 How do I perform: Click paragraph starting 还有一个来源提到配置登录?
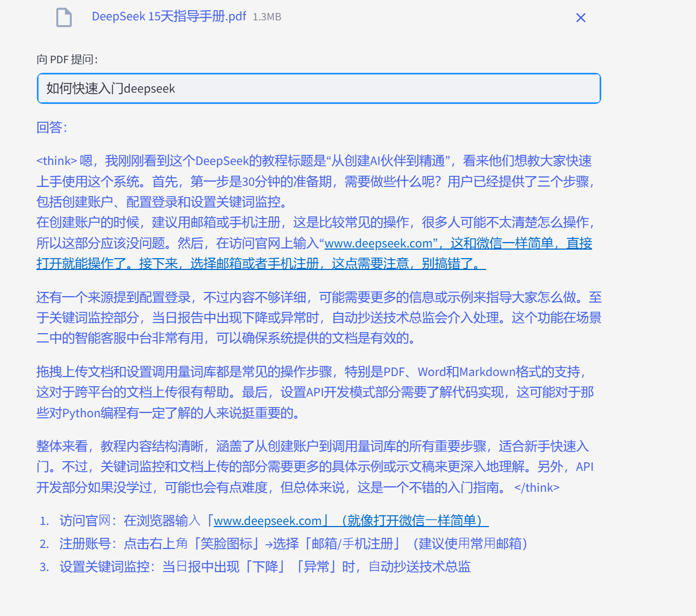point(319,318)
